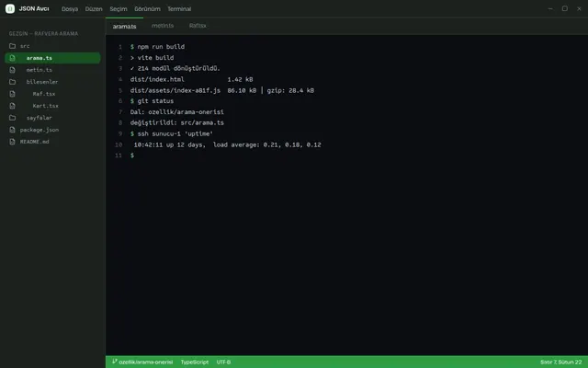Screen dimensions: 588x368
Task: Click the '214 modül dönüştürüldü' line
Action: click(175, 68)
